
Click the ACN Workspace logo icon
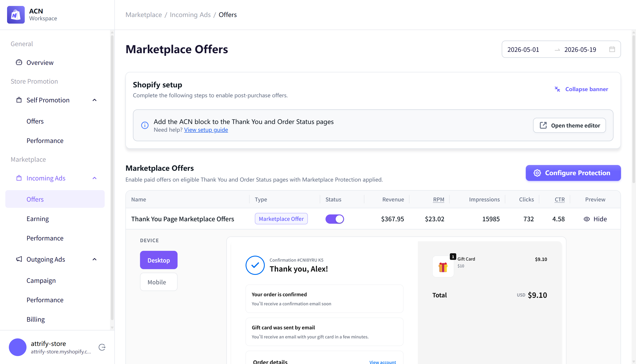[16, 15]
